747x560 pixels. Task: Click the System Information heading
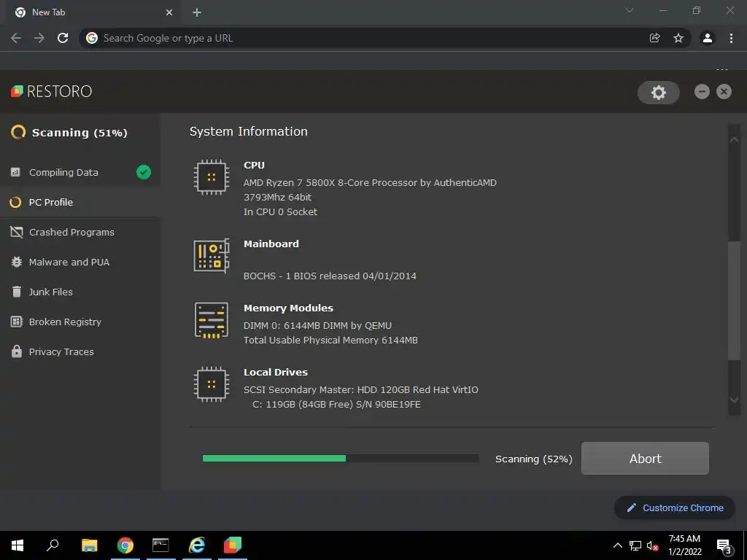coord(249,131)
